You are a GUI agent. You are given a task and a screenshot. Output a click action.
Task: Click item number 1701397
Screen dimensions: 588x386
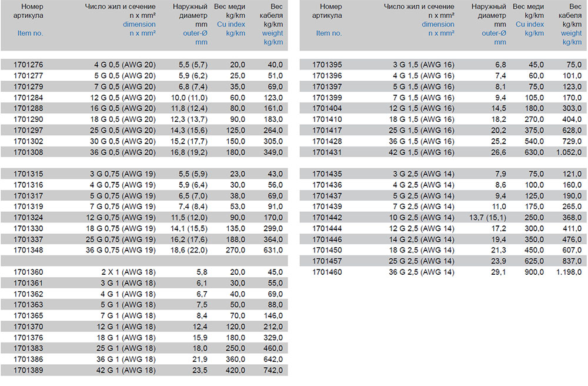[x=328, y=86]
